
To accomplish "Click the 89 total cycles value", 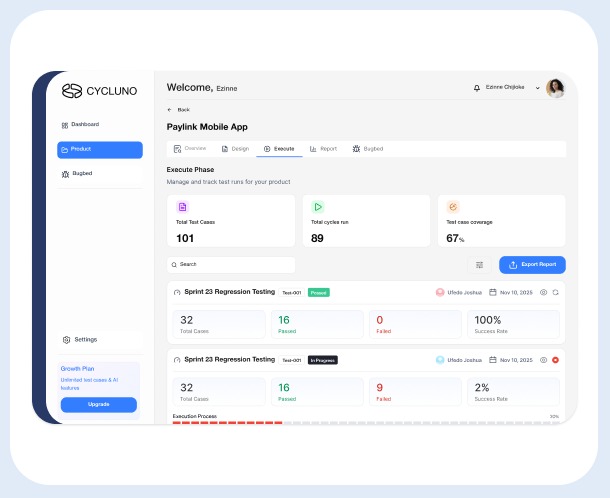I will coord(317,238).
